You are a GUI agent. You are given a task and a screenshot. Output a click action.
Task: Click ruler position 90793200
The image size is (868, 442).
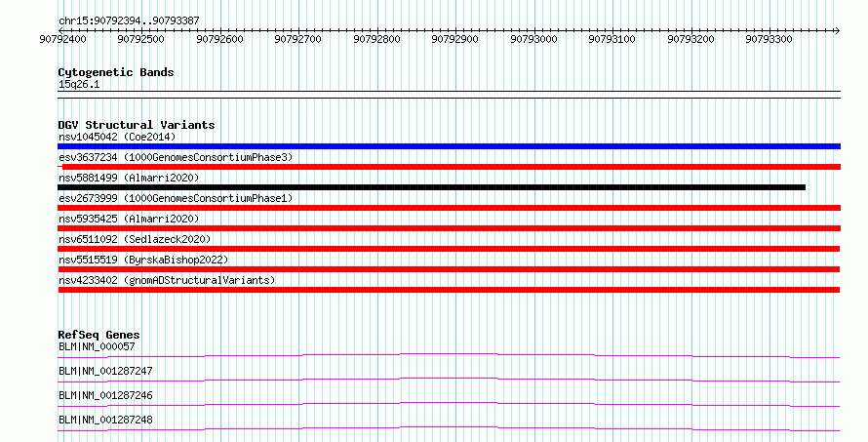point(690,39)
